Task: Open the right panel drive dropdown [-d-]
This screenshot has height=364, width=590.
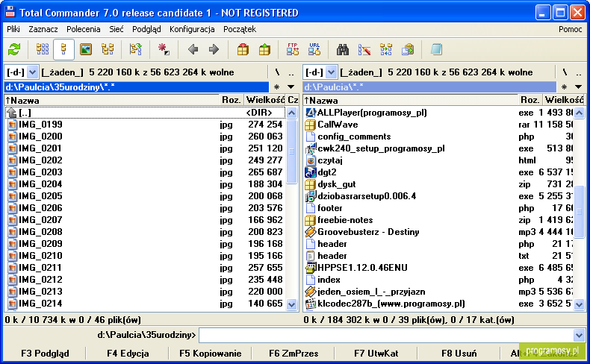Action: (x=331, y=72)
